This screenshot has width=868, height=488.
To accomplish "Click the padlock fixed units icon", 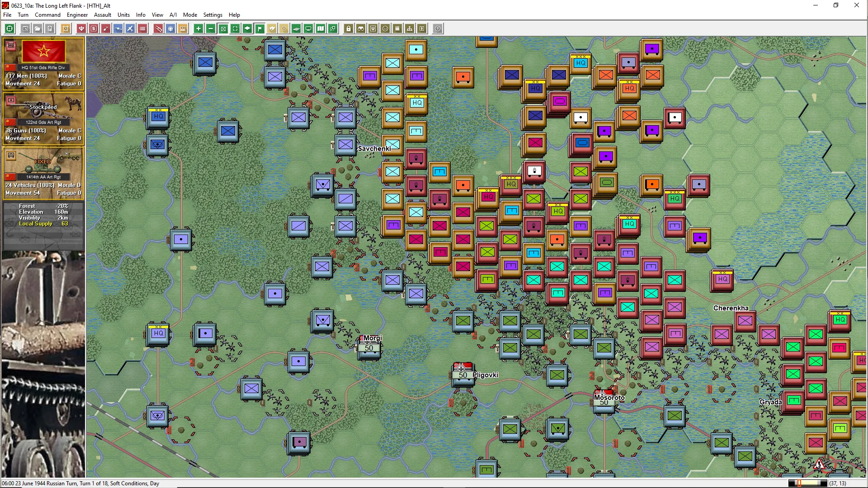I will point(349,28).
